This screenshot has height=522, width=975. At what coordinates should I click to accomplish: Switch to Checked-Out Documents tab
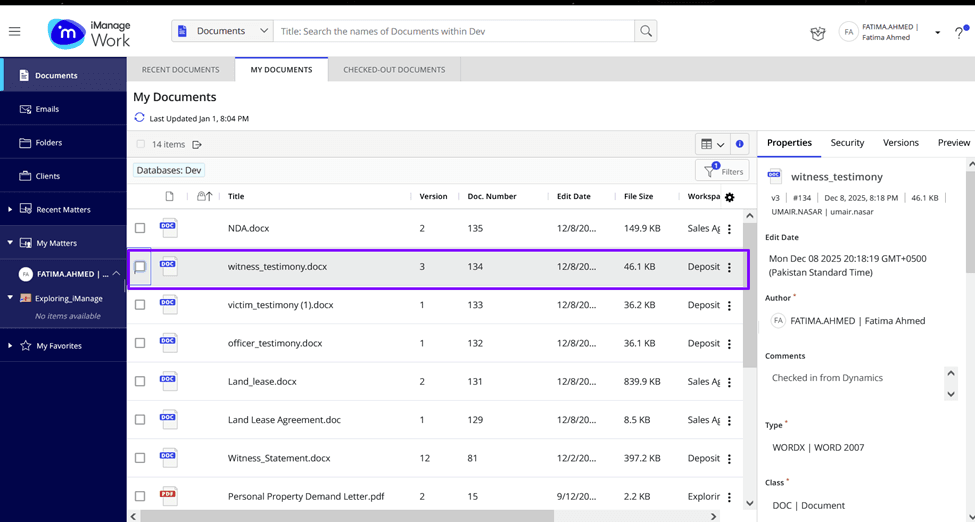tap(394, 70)
